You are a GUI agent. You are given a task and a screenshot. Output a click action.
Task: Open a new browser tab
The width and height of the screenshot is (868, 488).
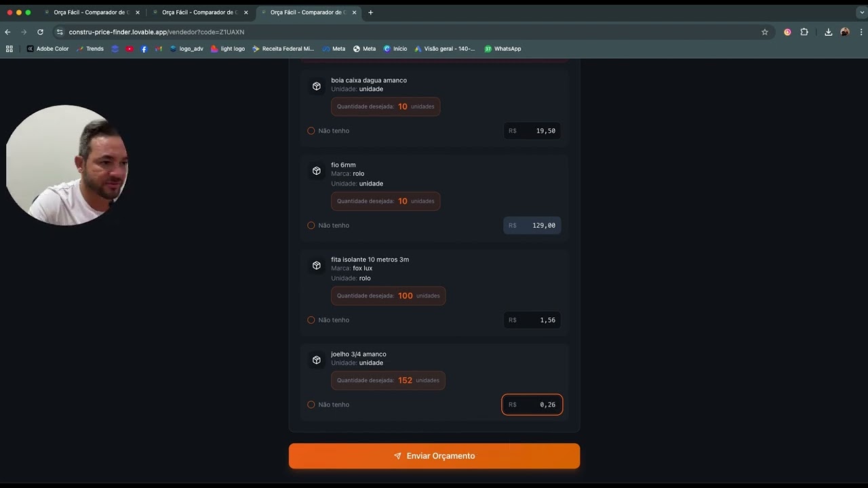[x=370, y=12]
